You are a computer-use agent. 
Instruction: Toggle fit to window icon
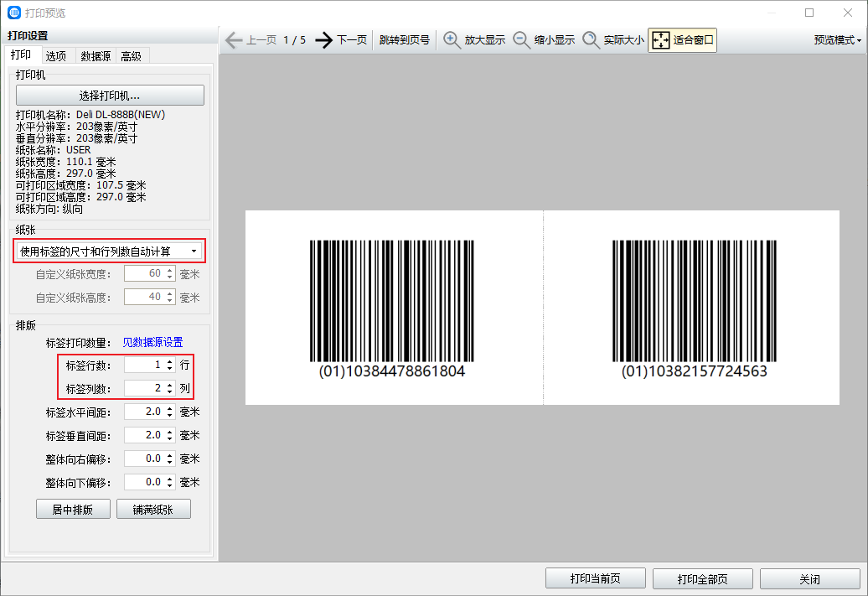(661, 40)
